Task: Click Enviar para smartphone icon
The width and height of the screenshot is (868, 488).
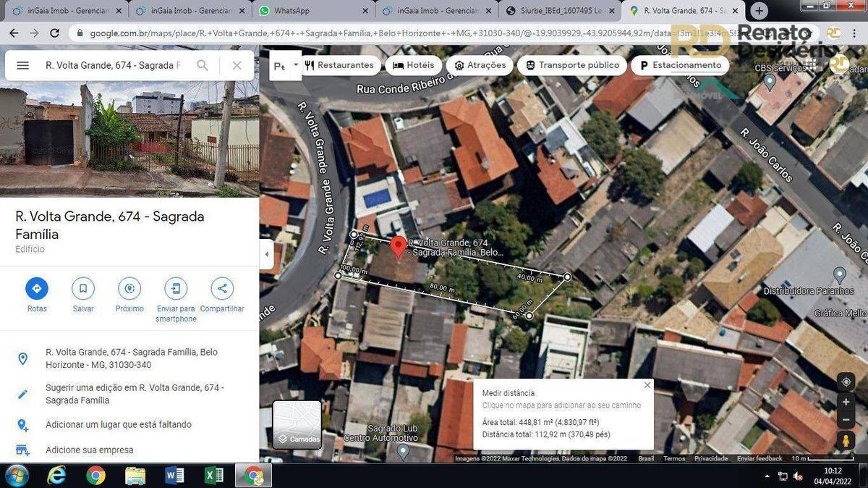Action: (x=176, y=289)
